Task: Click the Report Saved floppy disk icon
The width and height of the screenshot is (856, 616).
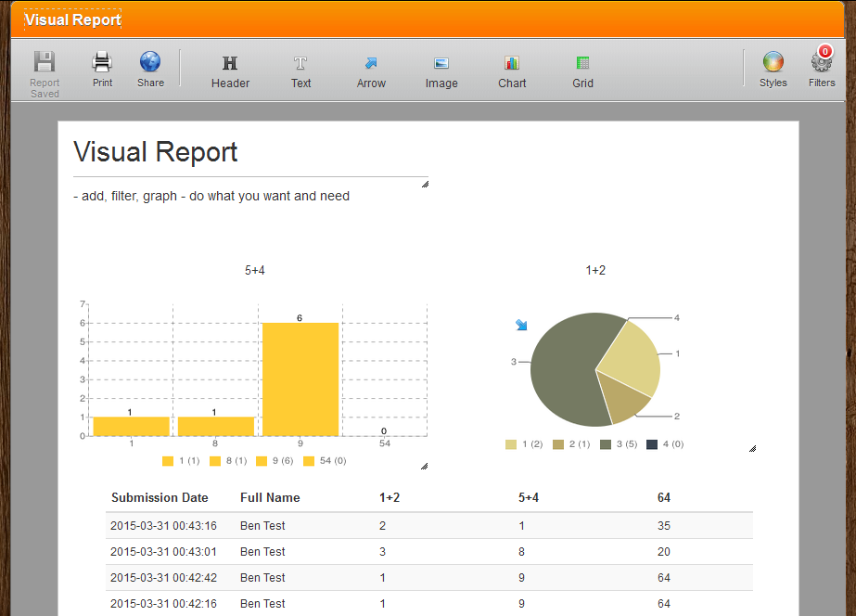Action: 44,63
